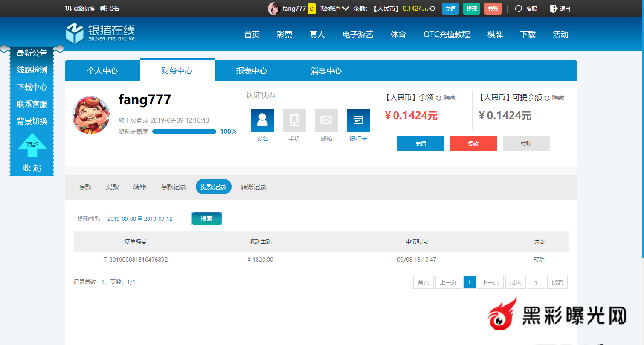The width and height of the screenshot is (644, 345).
Task: Click the teal 搜索 search button
Action: click(x=207, y=219)
